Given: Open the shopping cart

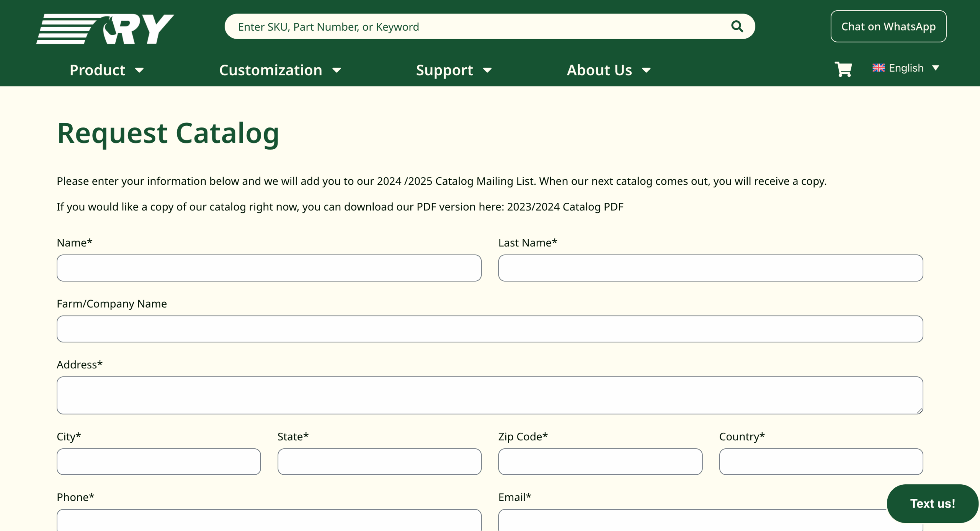Looking at the screenshot, I should pyautogui.click(x=843, y=69).
